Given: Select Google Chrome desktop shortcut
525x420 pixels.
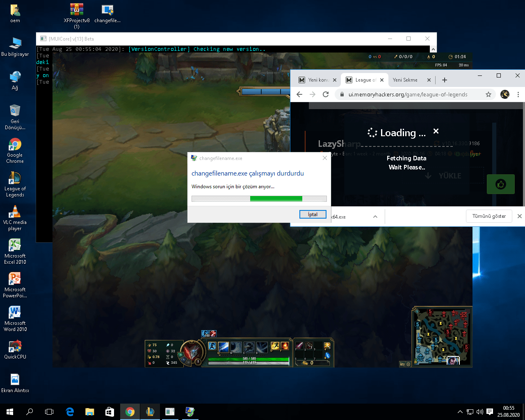Looking at the screenshot, I should [x=15, y=151].
